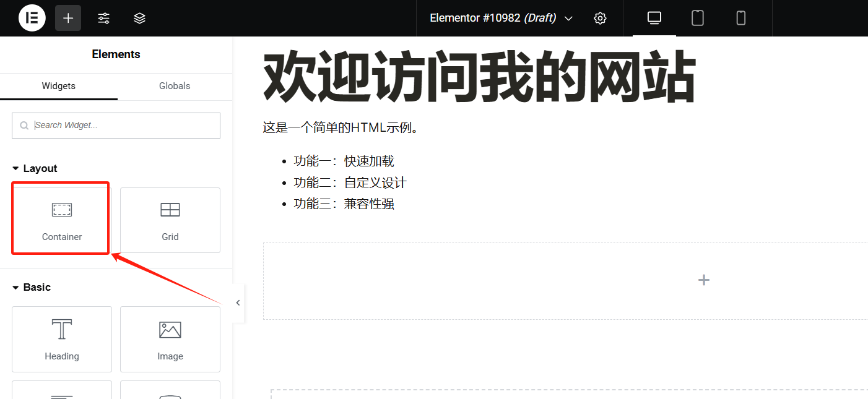Stay on the Widgets tab
The width and height of the screenshot is (868, 399).
click(58, 86)
